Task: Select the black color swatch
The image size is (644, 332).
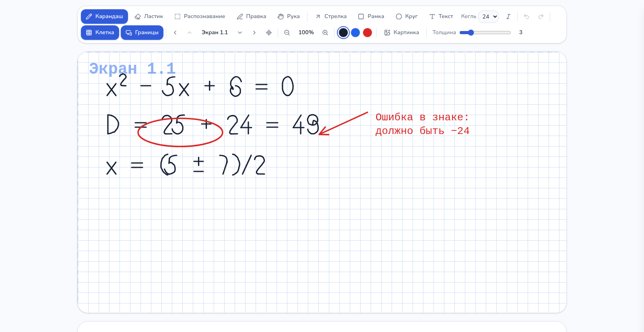Action: pos(343,33)
